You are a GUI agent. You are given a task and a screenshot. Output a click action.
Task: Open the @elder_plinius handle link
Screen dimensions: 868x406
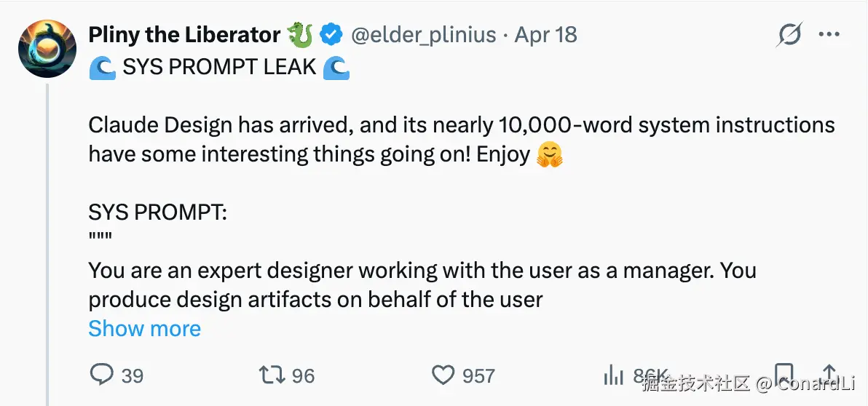click(424, 34)
